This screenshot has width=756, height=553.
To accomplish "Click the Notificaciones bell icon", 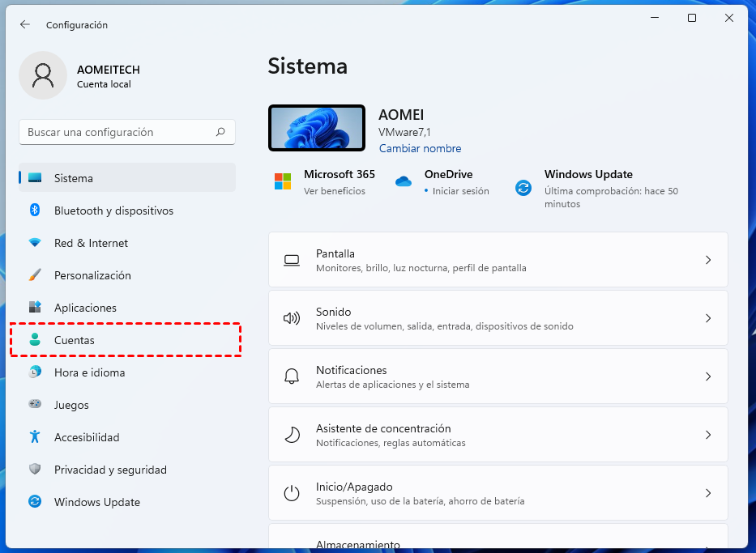I will (292, 376).
